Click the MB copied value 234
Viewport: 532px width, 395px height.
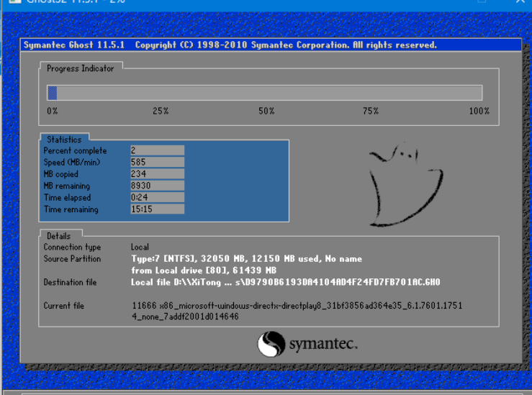pos(157,174)
